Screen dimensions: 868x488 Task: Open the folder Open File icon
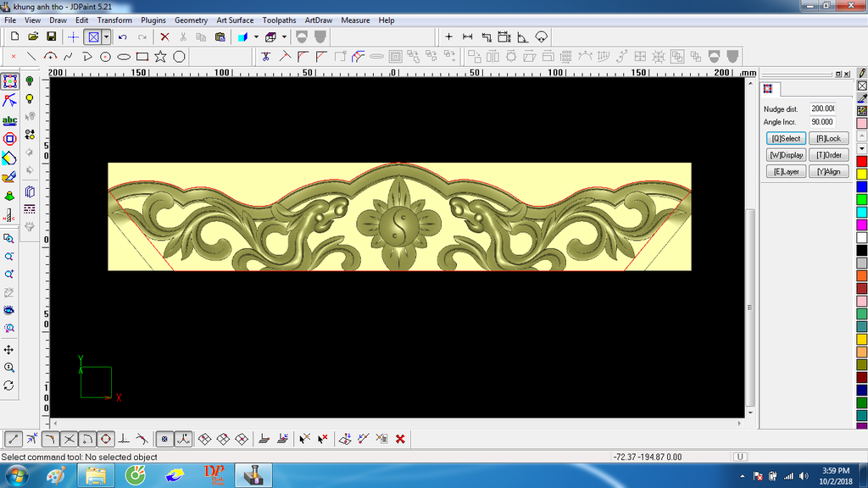pos(33,37)
